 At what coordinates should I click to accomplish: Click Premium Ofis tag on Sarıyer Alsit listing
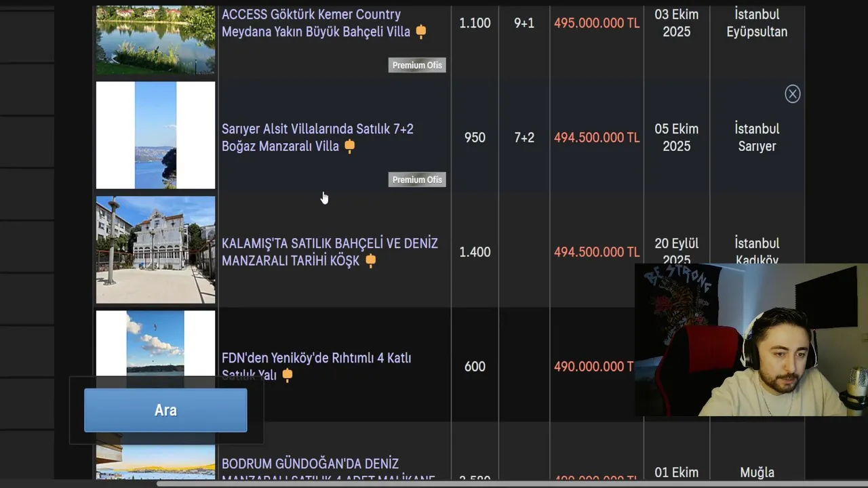coord(417,180)
